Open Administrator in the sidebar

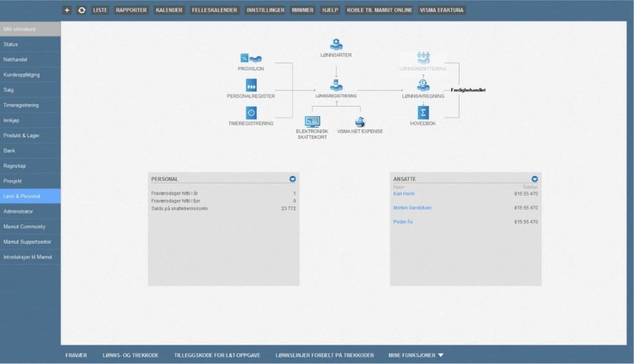pos(30,211)
